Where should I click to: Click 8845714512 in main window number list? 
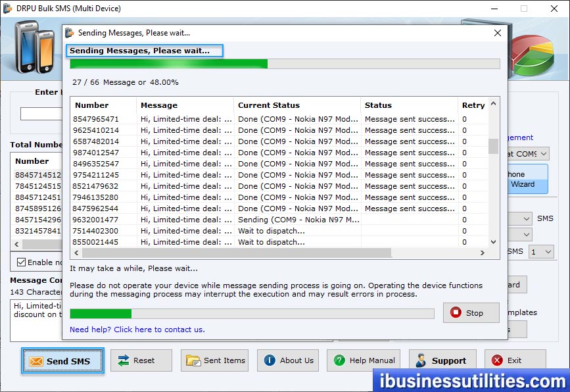[x=38, y=175]
